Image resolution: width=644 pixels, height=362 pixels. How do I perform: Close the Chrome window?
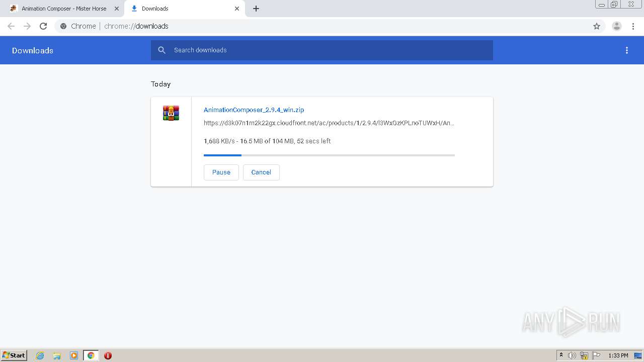pyautogui.click(x=631, y=4)
